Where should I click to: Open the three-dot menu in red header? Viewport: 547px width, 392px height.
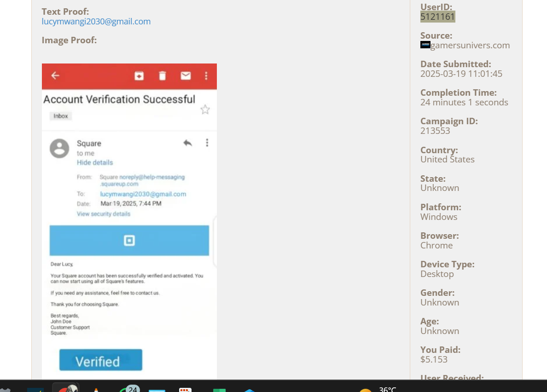(x=206, y=75)
